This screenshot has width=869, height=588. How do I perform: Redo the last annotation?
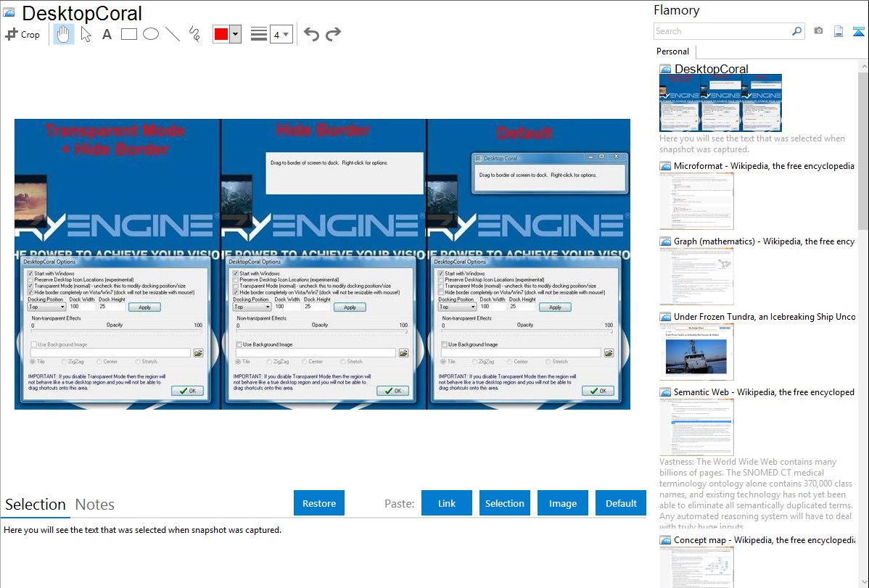[333, 34]
